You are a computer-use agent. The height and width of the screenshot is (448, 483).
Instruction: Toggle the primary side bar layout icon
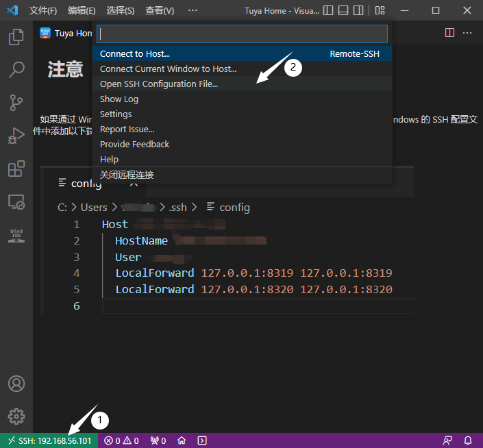pos(328,10)
